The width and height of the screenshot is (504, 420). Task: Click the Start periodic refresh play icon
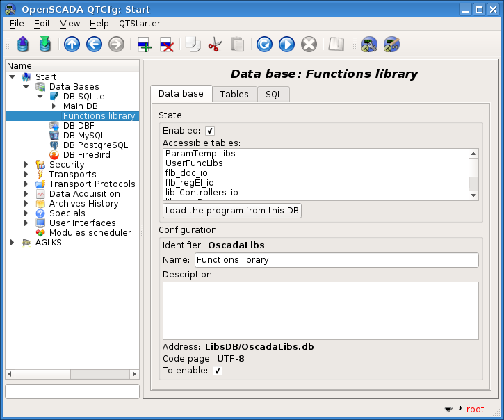coord(286,44)
